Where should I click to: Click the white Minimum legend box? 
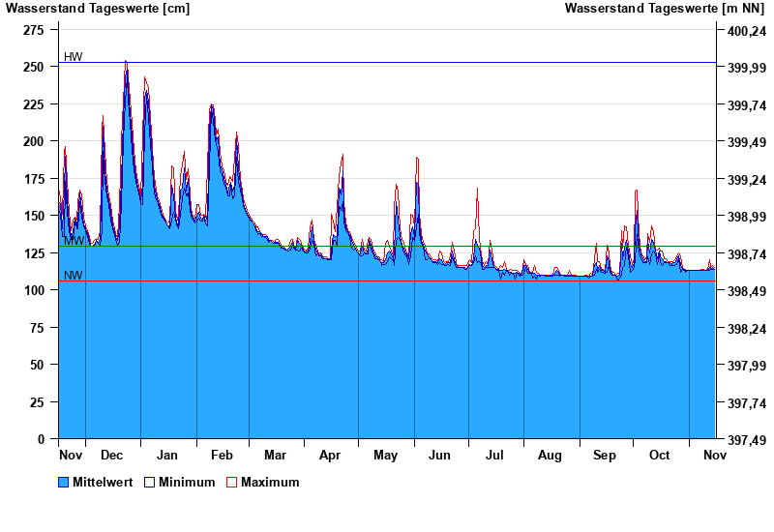click(150, 482)
